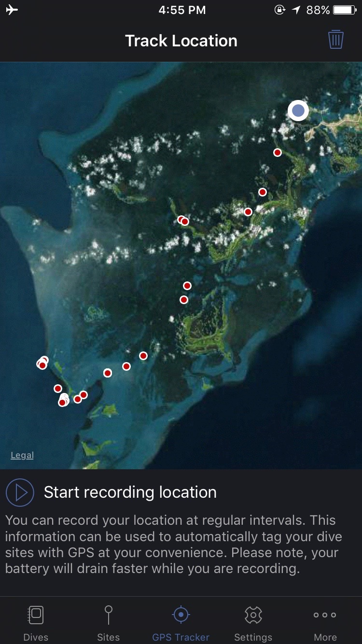Tap the 4:55 PM clock

click(x=182, y=10)
